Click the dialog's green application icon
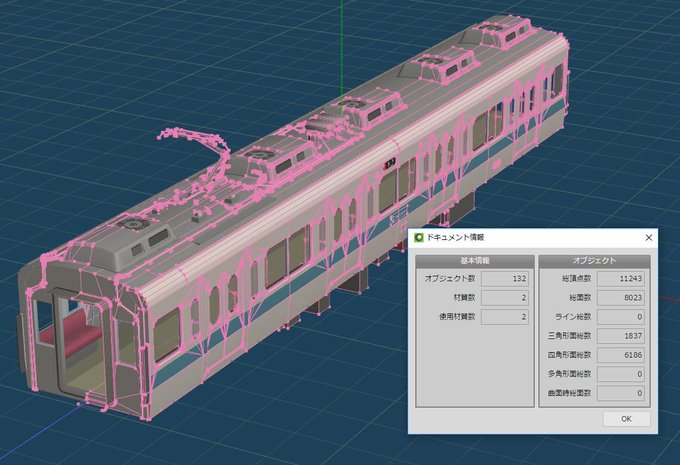Viewport: 680px width, 465px height. (419, 238)
